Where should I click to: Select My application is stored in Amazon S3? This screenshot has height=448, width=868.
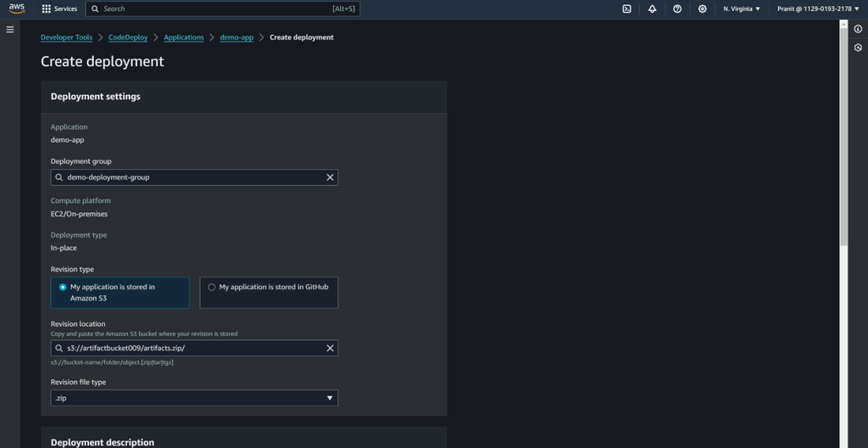click(120, 292)
